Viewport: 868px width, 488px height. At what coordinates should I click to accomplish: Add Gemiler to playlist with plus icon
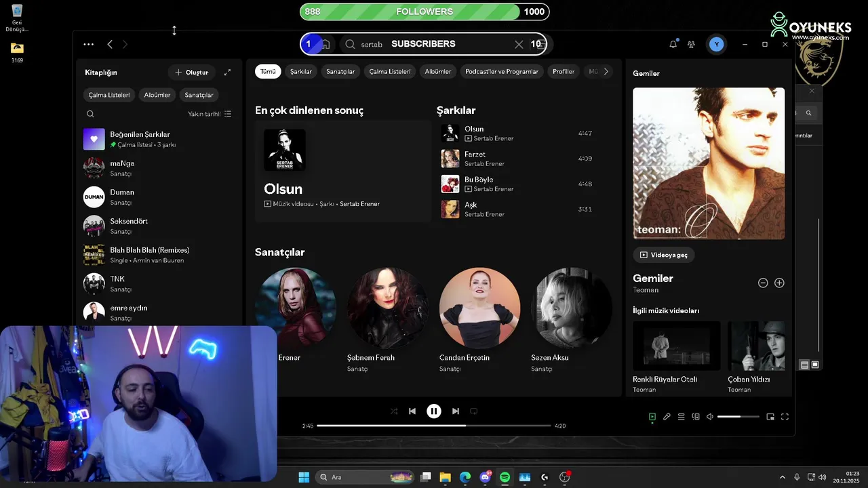pyautogui.click(x=779, y=283)
